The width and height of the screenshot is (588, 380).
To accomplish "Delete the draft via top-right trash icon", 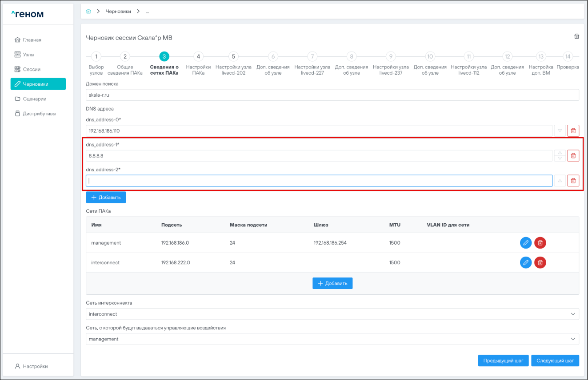I will (576, 36).
